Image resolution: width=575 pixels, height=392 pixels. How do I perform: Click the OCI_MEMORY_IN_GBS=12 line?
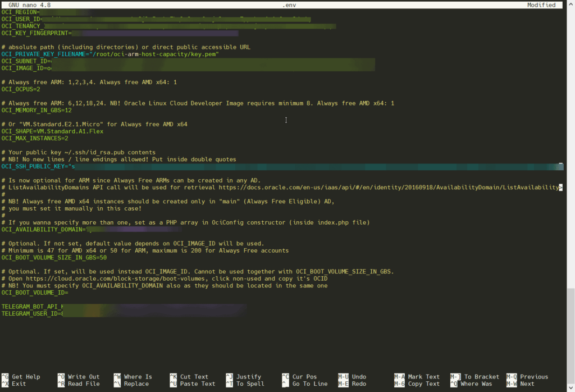click(x=36, y=110)
